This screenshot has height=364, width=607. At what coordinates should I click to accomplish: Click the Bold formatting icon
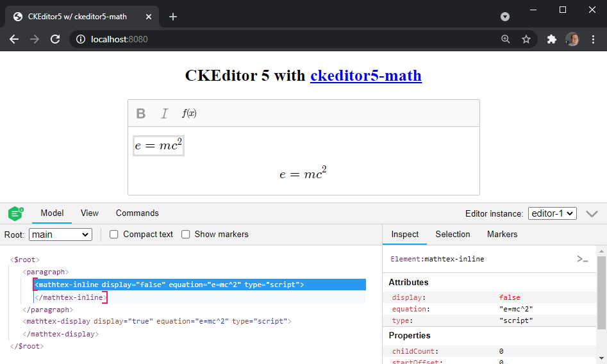click(141, 113)
